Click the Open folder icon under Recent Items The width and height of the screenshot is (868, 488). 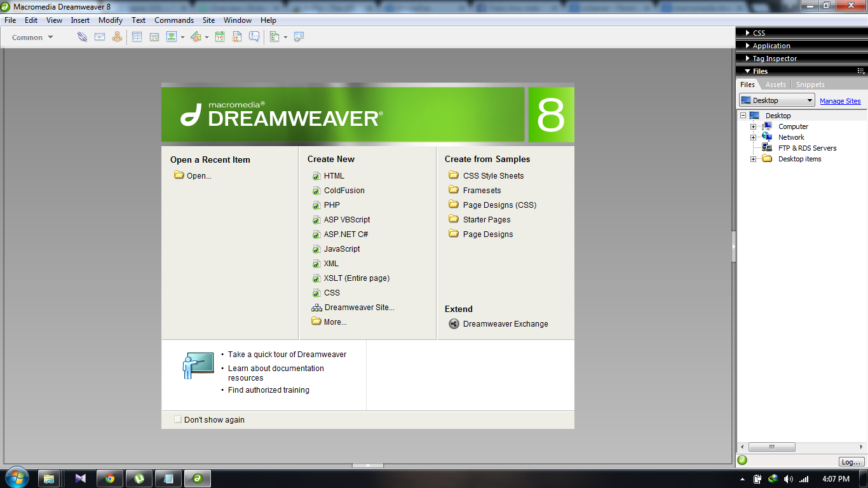coord(179,175)
